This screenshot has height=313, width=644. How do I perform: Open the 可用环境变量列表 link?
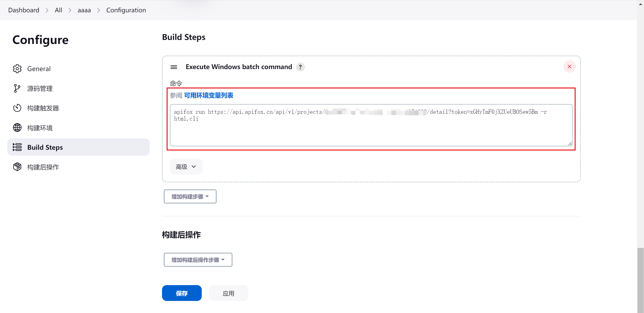(209, 95)
